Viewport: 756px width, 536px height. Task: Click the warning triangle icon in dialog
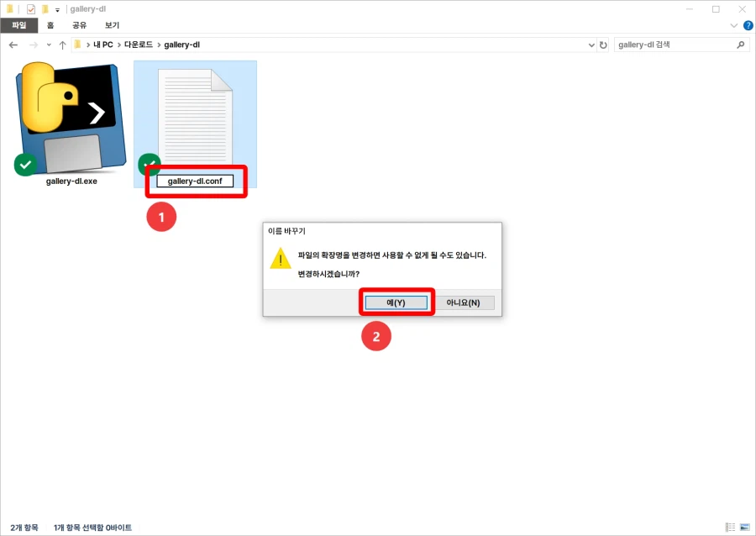click(280, 259)
